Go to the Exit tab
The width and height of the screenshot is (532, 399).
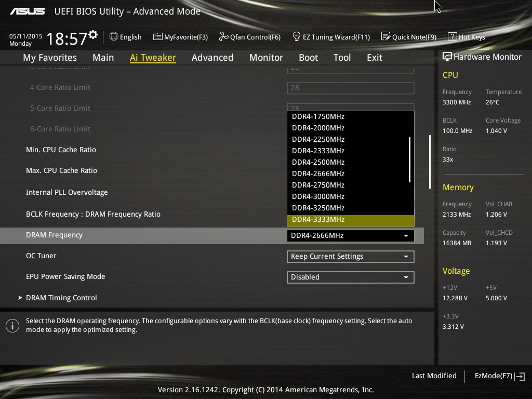pos(375,58)
